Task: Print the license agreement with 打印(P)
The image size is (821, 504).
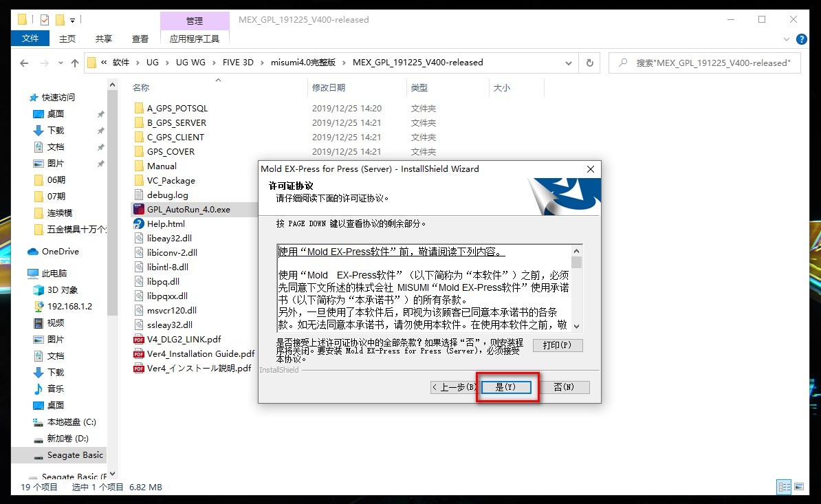Action: pos(557,345)
